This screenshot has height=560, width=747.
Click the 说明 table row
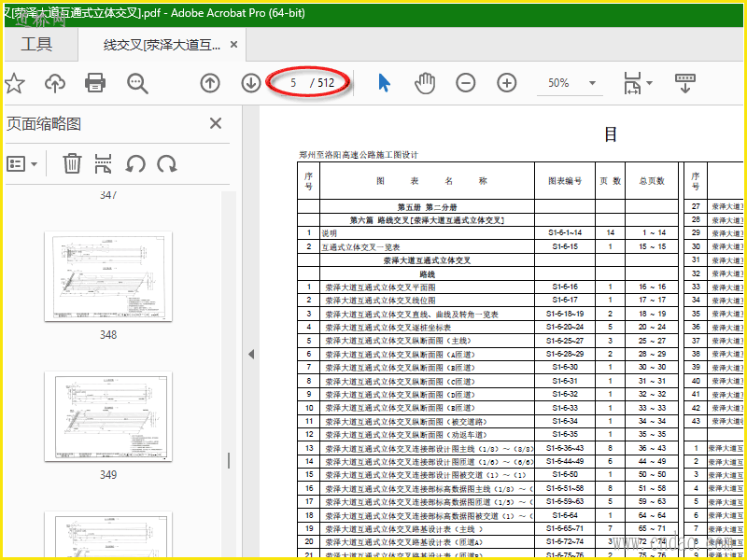[x=487, y=232]
